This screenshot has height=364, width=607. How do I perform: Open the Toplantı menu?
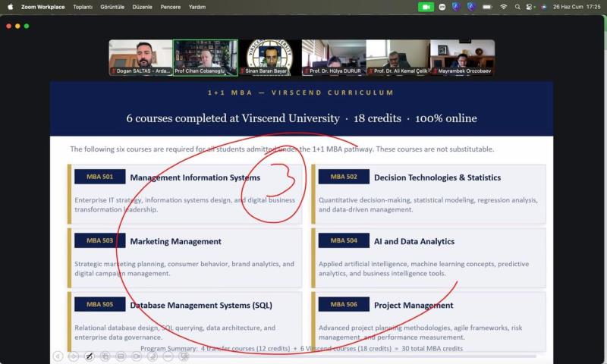tap(83, 7)
